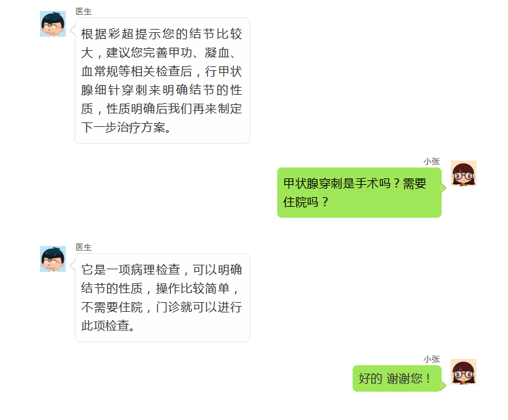Click the line 血常规等相关检查后，行甲状

point(161,72)
